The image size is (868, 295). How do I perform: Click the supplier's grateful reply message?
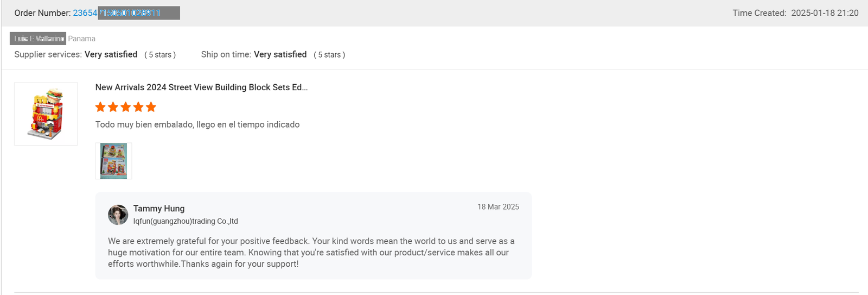[x=311, y=253]
